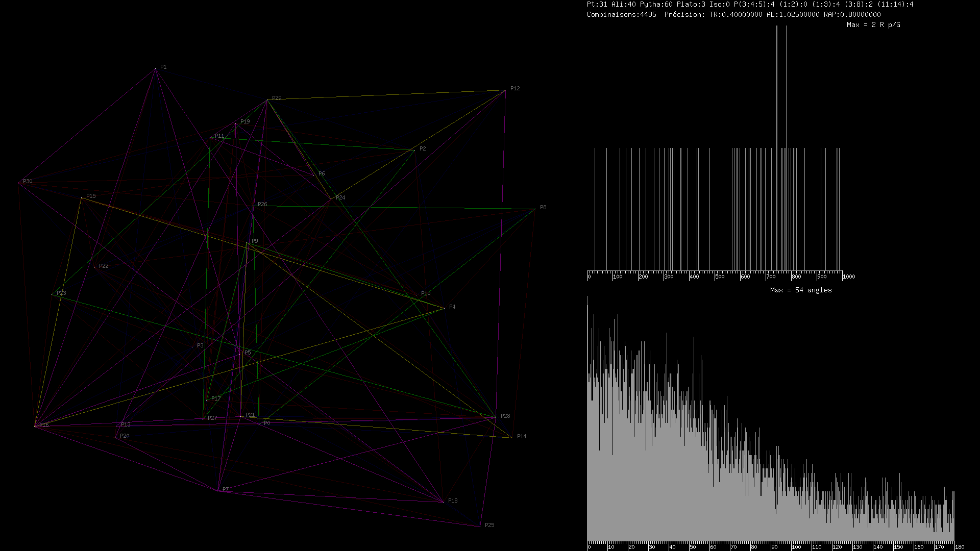Viewport: 980px width, 551px height.
Task: Select point label P7
Action: [x=226, y=490]
